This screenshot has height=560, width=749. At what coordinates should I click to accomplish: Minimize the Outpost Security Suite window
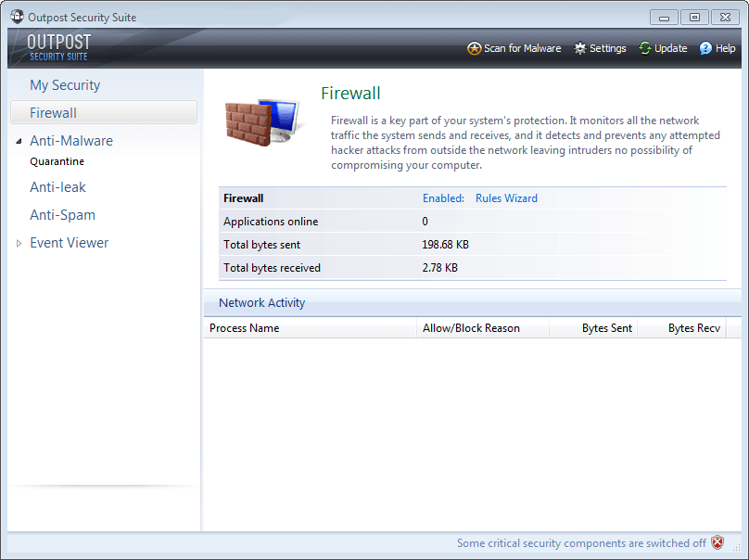664,18
